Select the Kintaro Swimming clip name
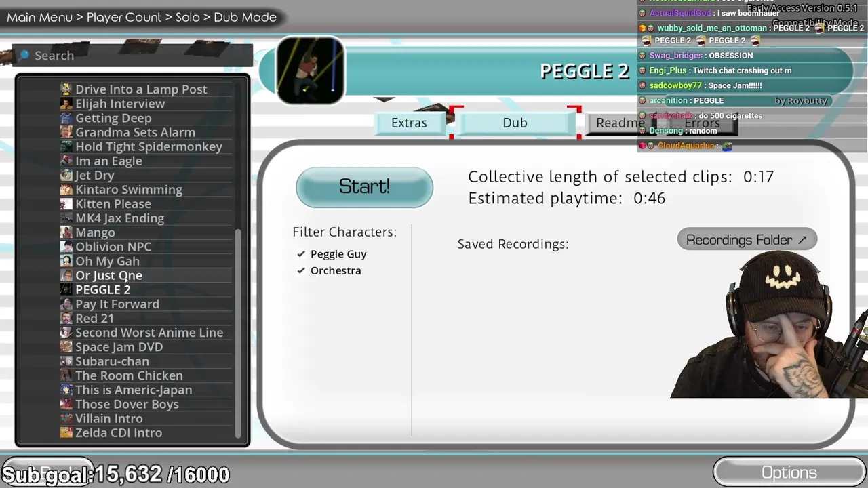 (x=129, y=190)
